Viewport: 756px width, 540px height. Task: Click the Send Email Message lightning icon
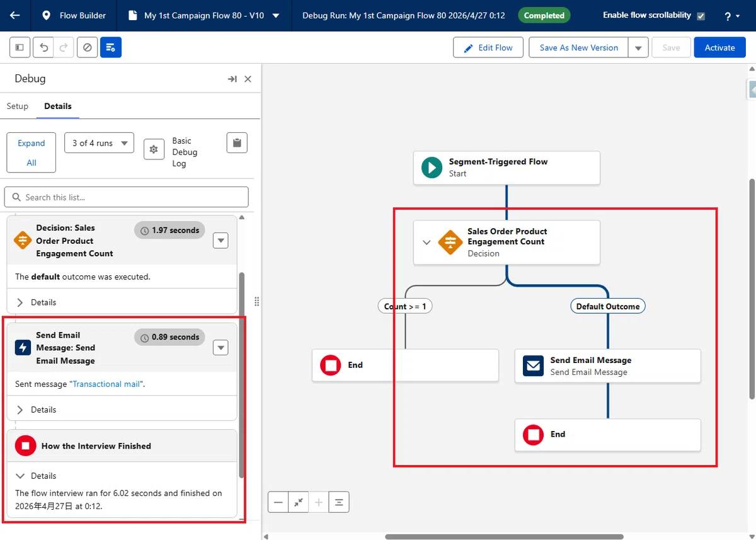pyautogui.click(x=23, y=347)
